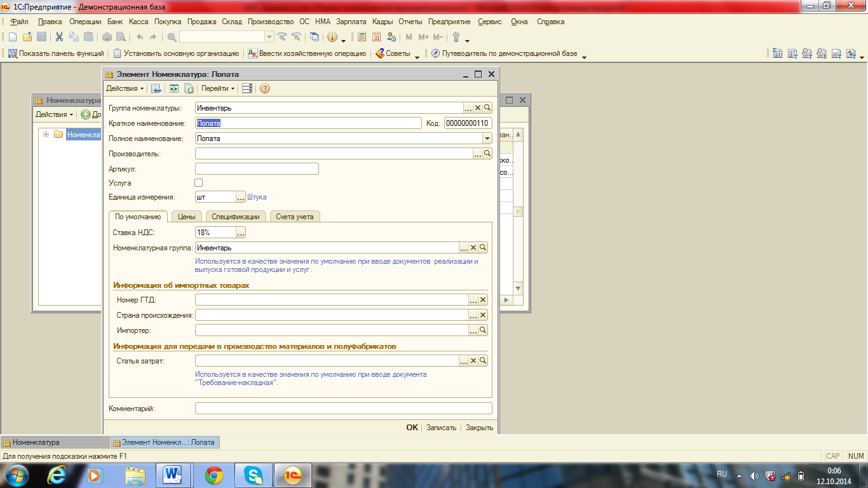Open the Зарплата menu
868x488 pixels.
pos(351,22)
